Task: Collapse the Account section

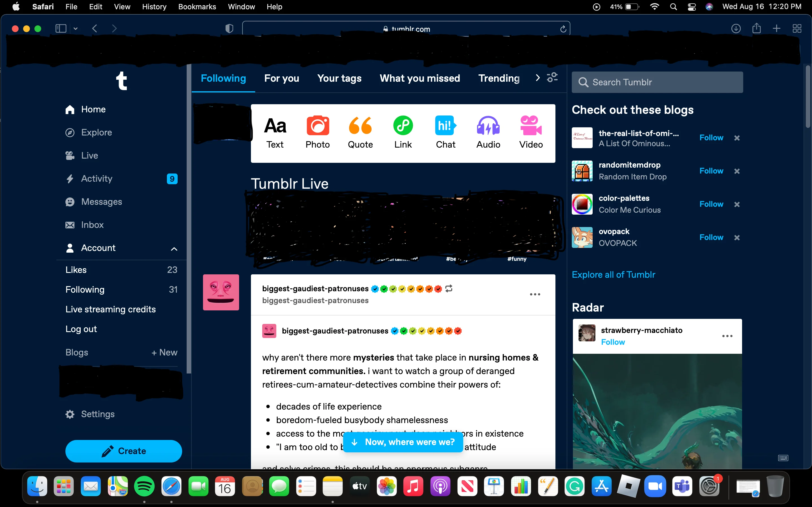Action: (174, 248)
